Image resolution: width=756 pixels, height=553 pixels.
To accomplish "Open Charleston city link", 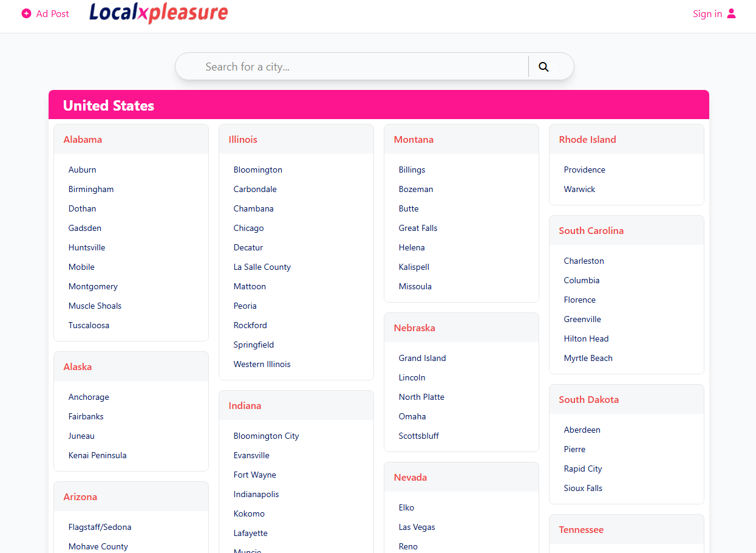I will (584, 261).
